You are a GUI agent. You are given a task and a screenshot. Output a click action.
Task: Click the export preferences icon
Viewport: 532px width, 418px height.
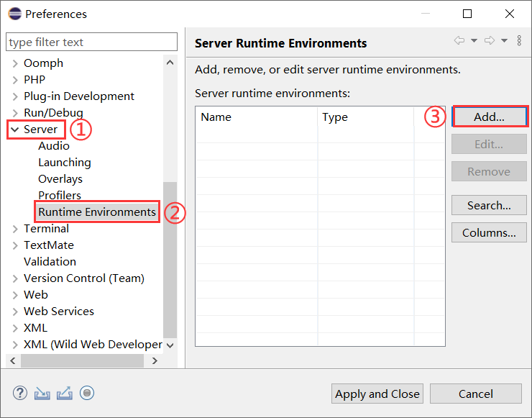click(65, 394)
